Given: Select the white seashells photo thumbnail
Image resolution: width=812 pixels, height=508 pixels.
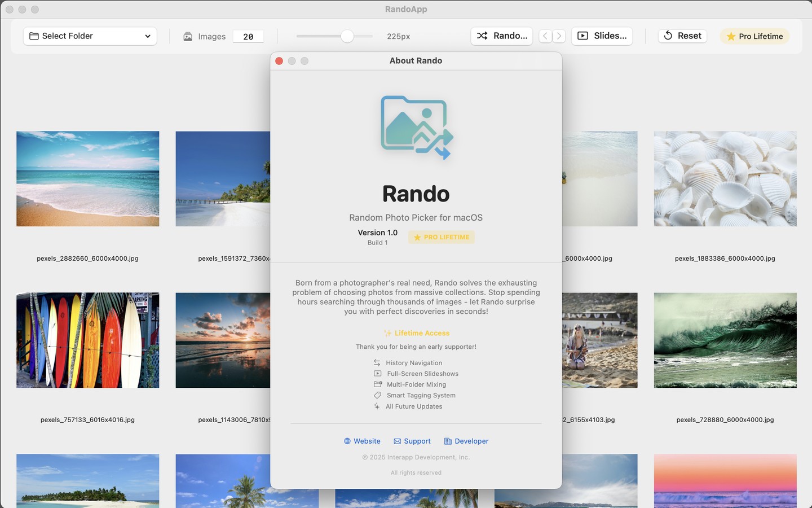Looking at the screenshot, I should tap(725, 178).
